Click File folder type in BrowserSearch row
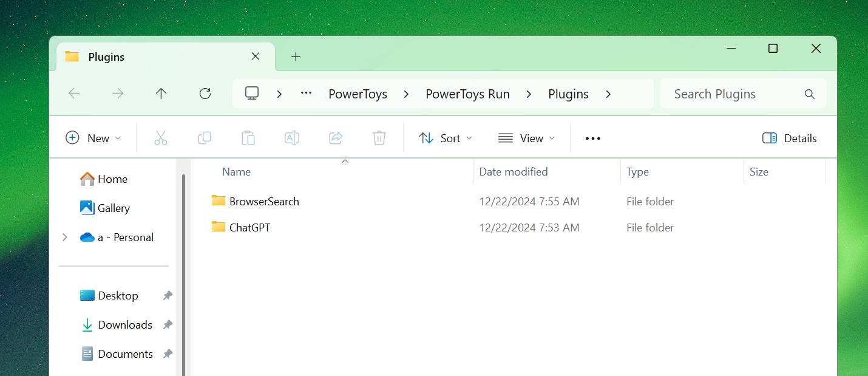This screenshot has width=868, height=376. pyautogui.click(x=650, y=202)
